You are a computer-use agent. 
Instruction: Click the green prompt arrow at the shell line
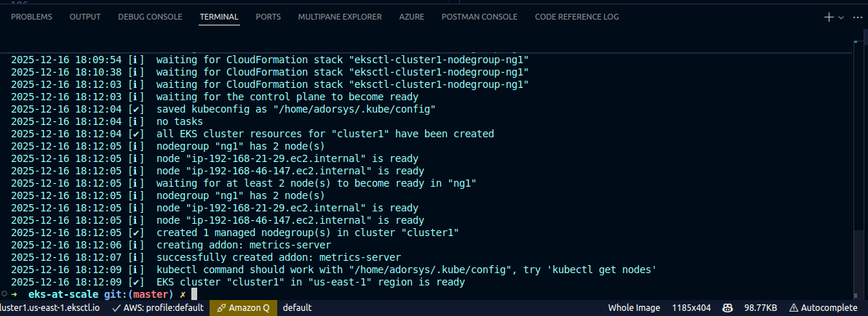click(14, 294)
